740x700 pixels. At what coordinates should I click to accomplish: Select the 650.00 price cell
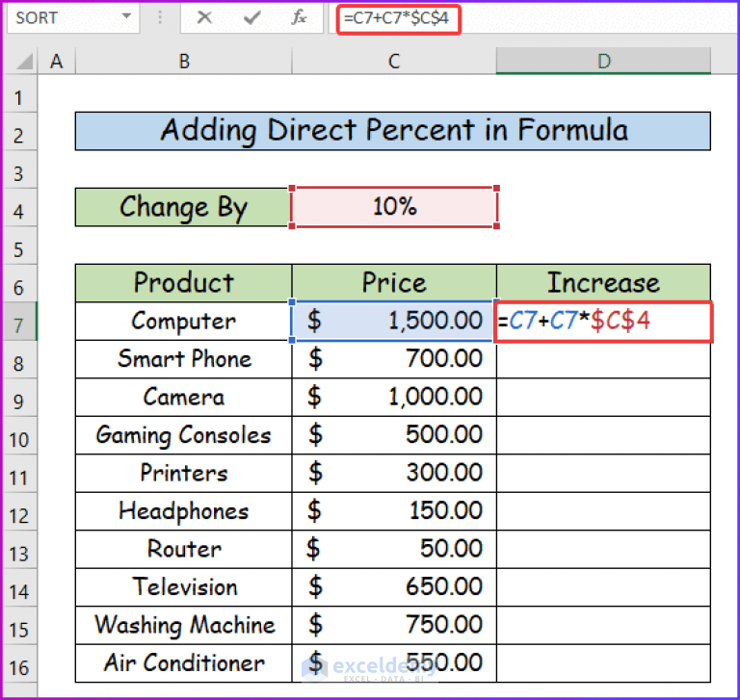point(394,587)
